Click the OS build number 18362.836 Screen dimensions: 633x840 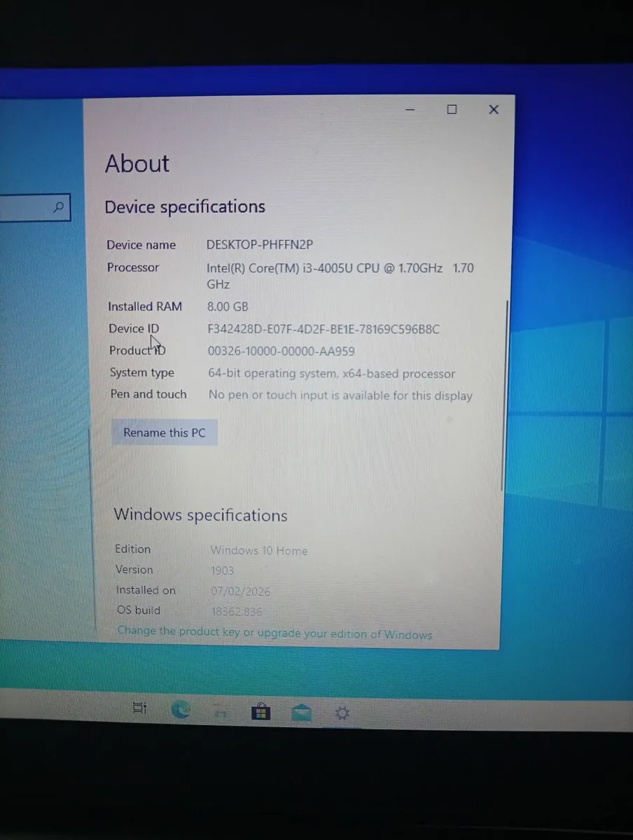[237, 610]
